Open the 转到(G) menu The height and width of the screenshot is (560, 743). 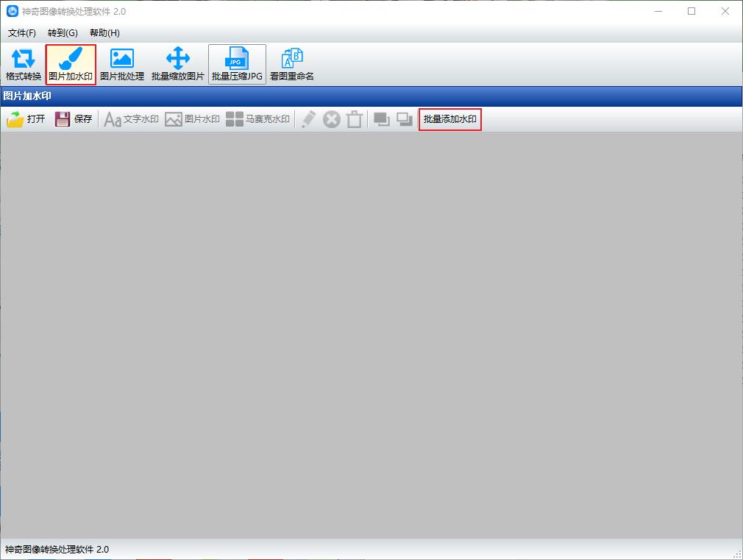[63, 32]
